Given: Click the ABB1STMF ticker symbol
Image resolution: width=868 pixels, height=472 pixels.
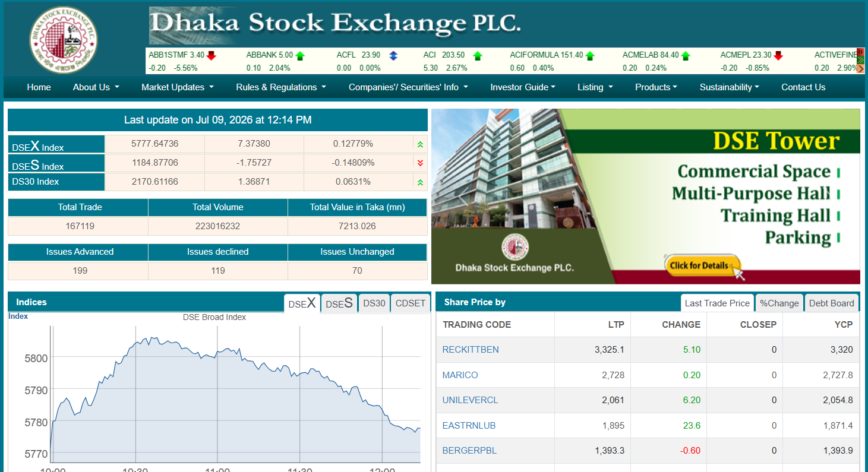Looking at the screenshot, I should (x=168, y=55).
